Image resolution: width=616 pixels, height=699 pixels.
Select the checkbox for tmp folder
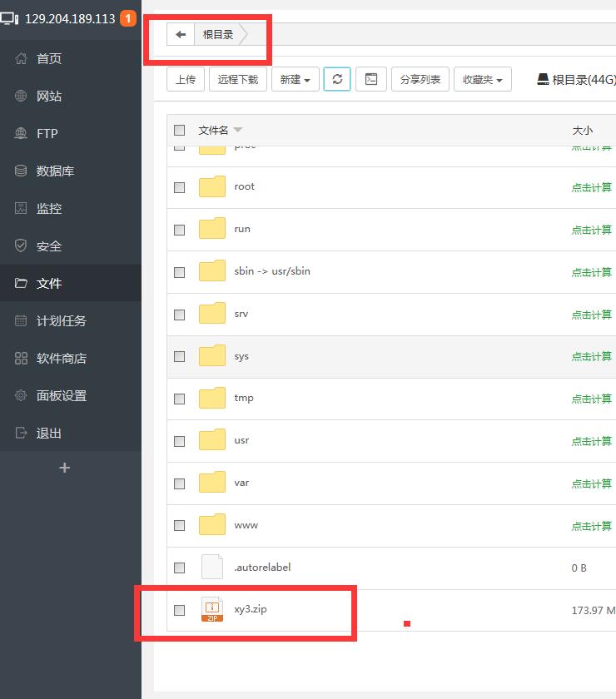pos(179,399)
